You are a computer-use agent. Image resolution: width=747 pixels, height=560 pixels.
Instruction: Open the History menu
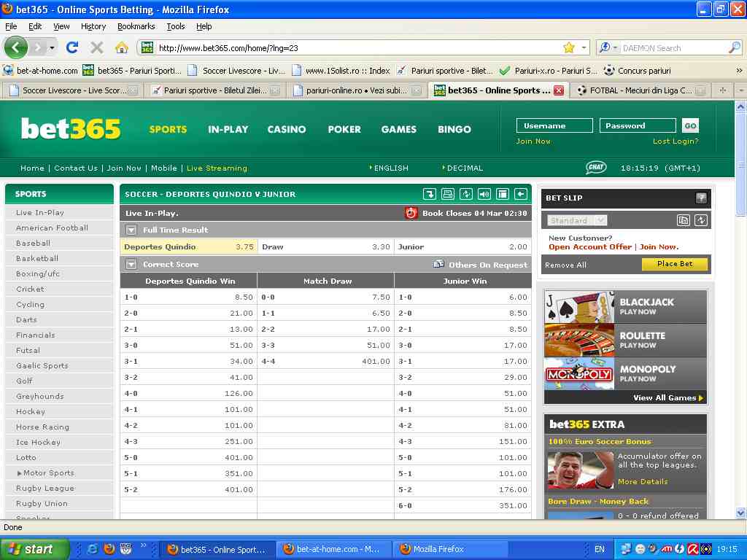pos(93,26)
